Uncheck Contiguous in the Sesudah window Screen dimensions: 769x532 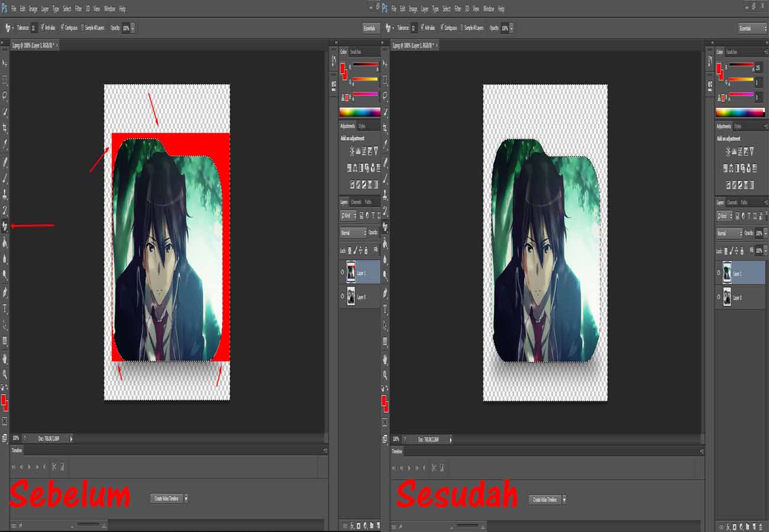tap(442, 27)
